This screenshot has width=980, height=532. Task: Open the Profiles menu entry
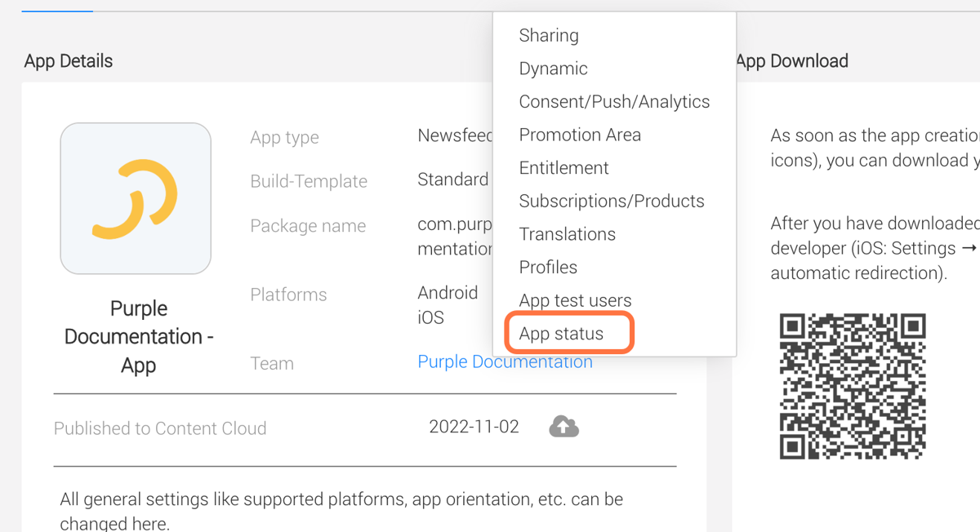[x=548, y=268]
